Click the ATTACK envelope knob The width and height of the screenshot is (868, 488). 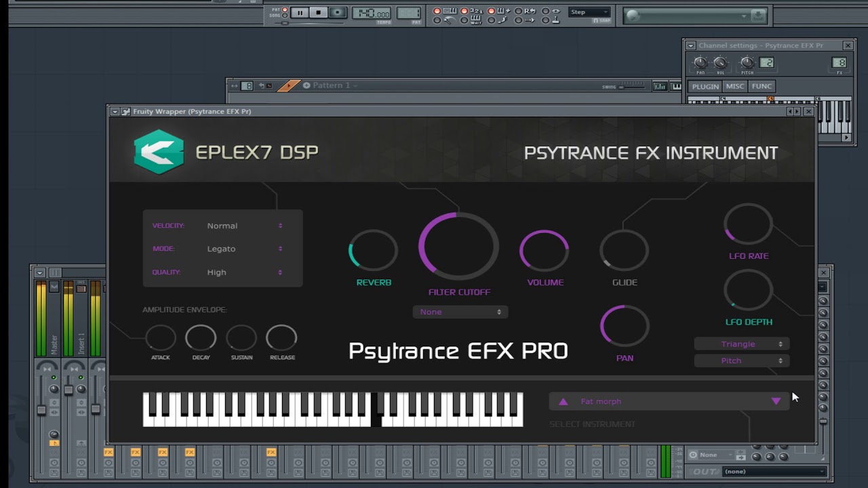(161, 338)
